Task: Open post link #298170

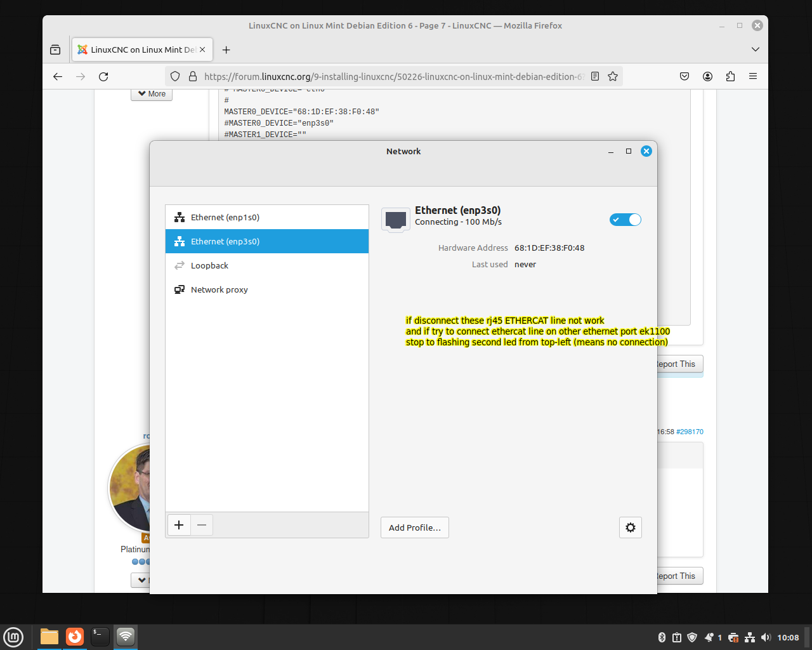Action: (690, 432)
